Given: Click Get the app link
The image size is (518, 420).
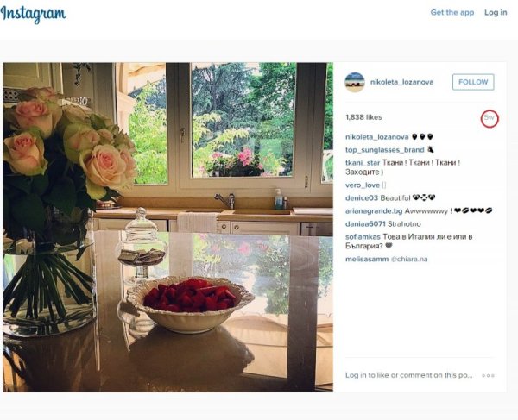Looking at the screenshot, I should (x=452, y=13).
